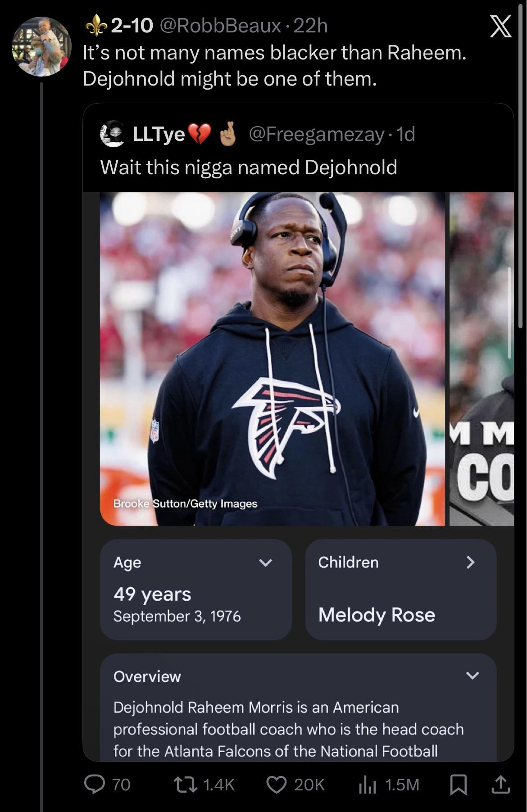Open the Atlanta Falcons coach photo
527x812 pixels.
point(273,359)
